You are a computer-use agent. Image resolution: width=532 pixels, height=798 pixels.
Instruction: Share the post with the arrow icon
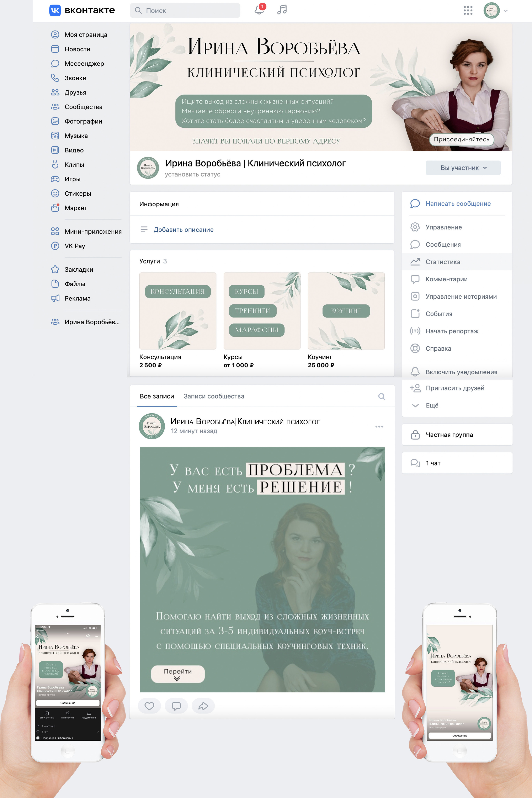tap(203, 706)
